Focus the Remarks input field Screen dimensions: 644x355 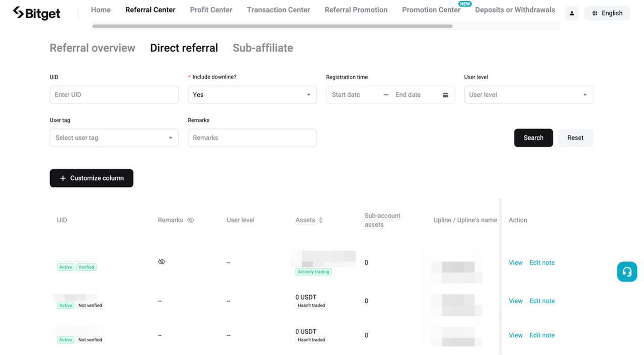pyautogui.click(x=252, y=138)
